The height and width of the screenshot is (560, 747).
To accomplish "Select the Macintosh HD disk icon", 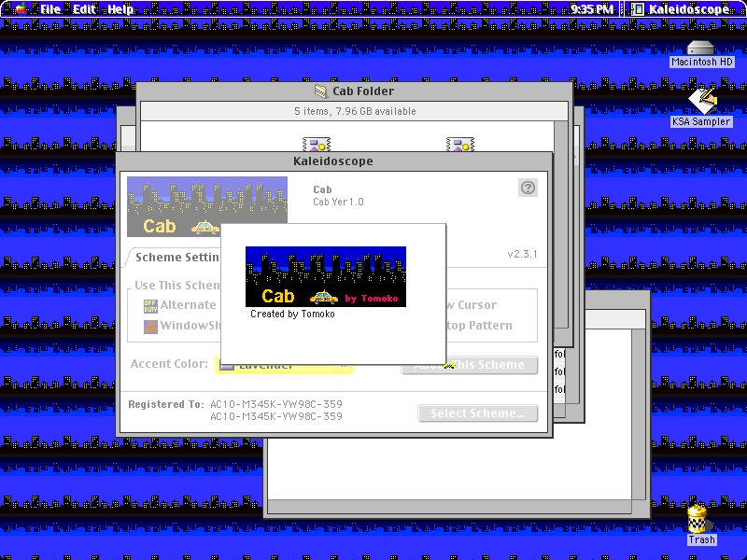I will tap(701, 48).
